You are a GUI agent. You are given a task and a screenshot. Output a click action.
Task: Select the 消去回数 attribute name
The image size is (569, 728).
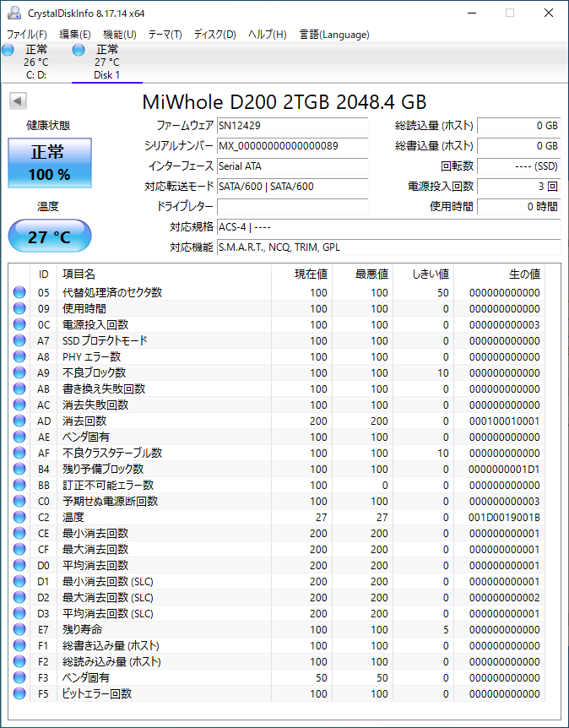click(84, 421)
